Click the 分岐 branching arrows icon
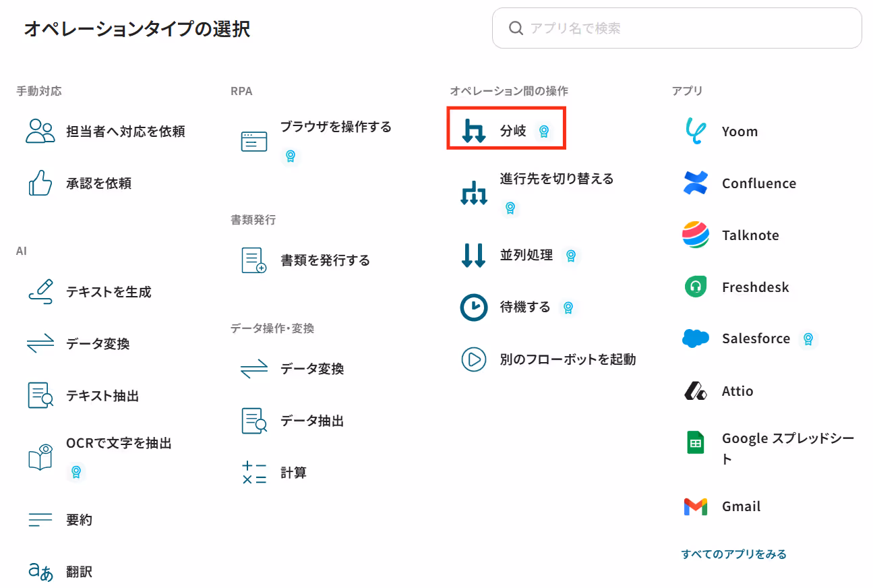This screenshot has height=588, width=873. click(x=474, y=131)
